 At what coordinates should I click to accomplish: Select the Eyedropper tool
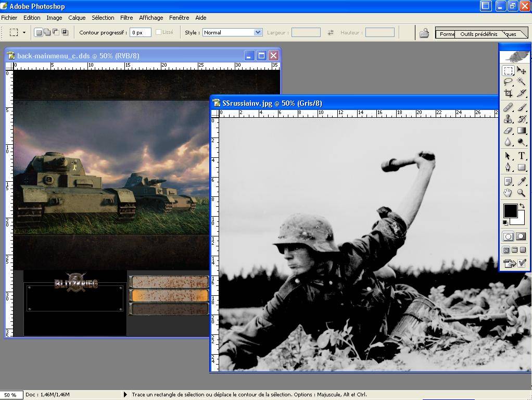(521, 181)
